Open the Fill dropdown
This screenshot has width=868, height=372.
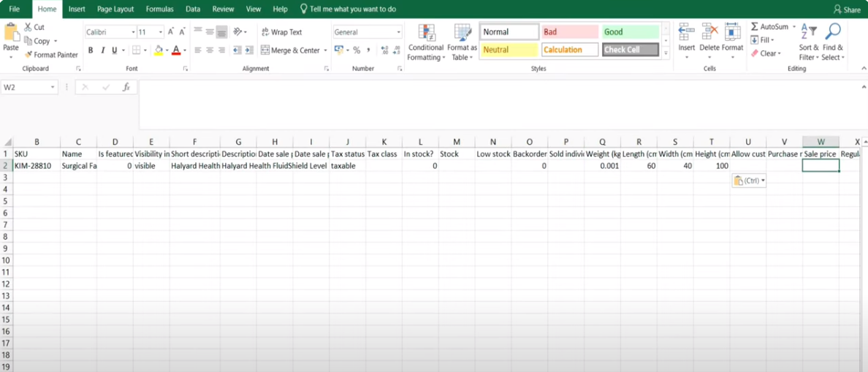tap(762, 40)
